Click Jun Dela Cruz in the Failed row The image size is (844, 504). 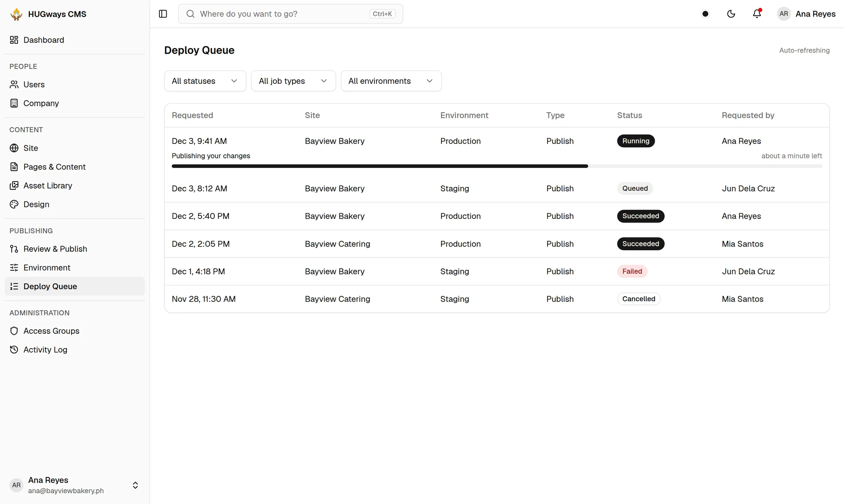pos(748,271)
